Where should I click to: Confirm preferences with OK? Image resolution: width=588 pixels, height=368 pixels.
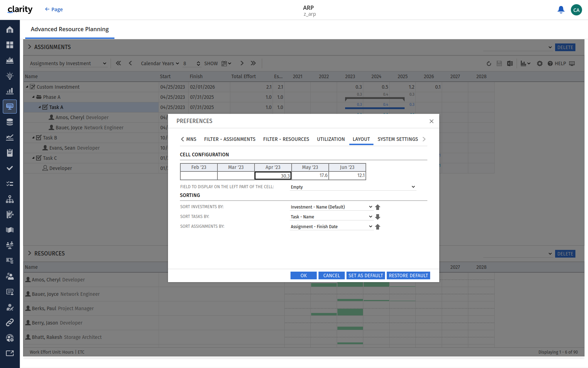click(x=303, y=276)
